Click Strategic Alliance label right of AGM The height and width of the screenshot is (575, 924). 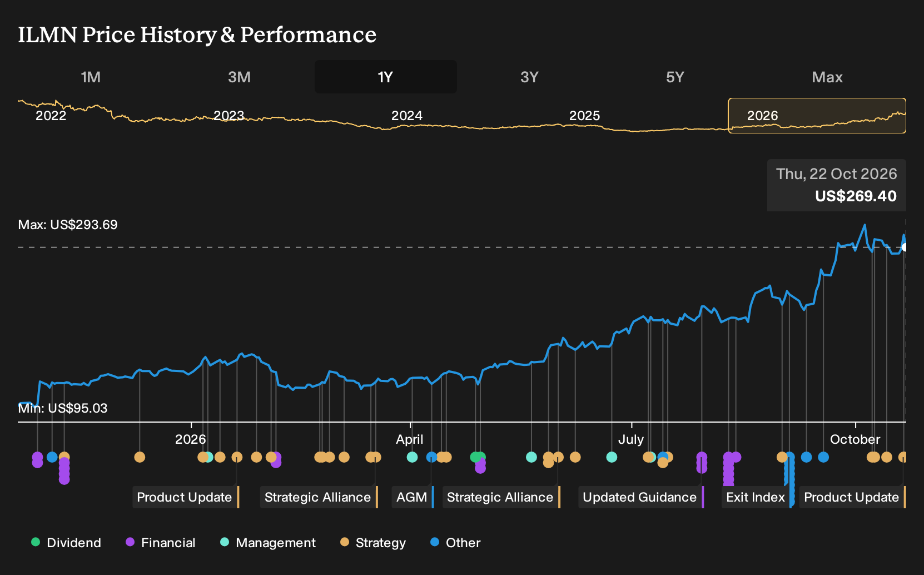pos(501,497)
